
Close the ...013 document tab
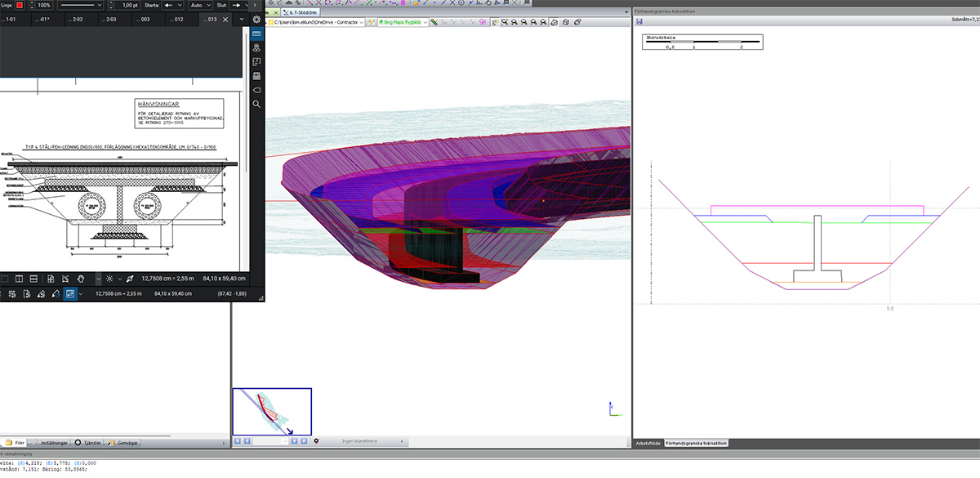(x=225, y=19)
